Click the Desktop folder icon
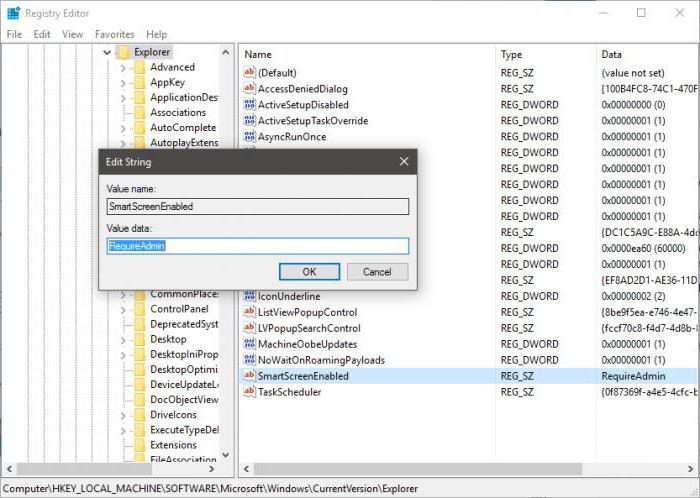 pos(140,339)
